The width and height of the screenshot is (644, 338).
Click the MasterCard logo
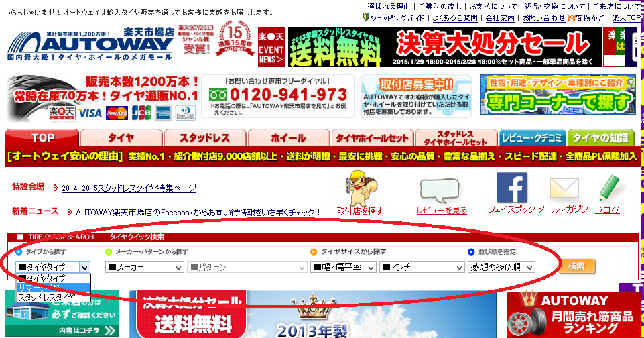tap(117, 113)
